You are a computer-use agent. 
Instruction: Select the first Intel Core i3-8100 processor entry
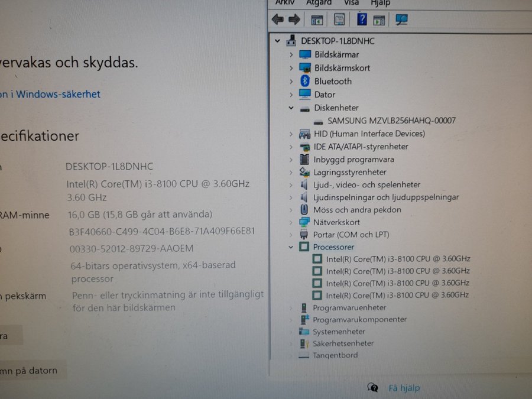tap(398, 258)
